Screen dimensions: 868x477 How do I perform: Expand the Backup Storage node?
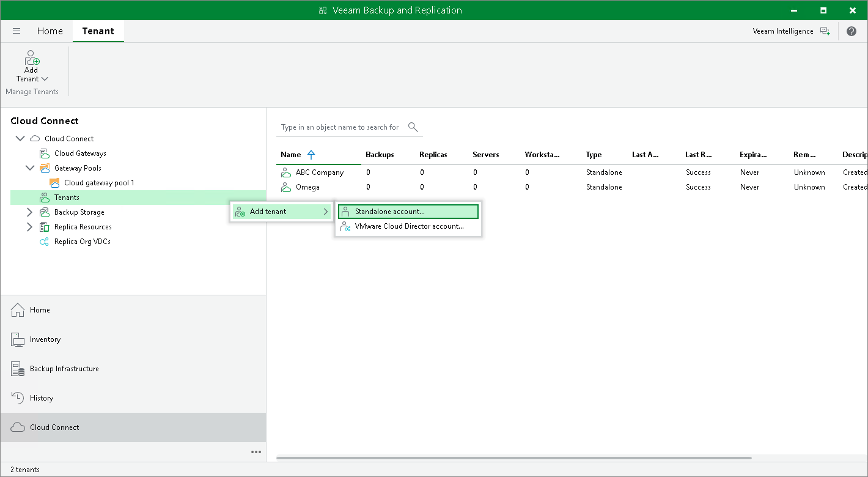click(x=30, y=212)
